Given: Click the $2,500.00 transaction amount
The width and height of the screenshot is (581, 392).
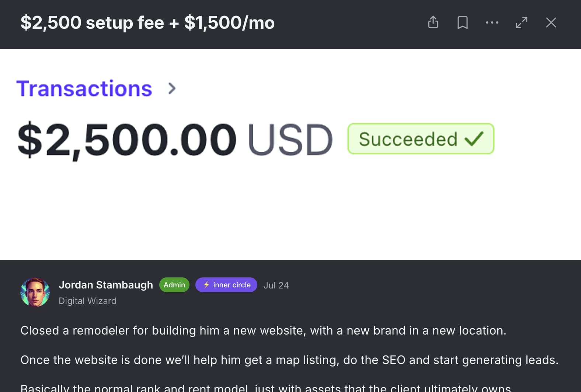Looking at the screenshot, I should (x=127, y=140).
